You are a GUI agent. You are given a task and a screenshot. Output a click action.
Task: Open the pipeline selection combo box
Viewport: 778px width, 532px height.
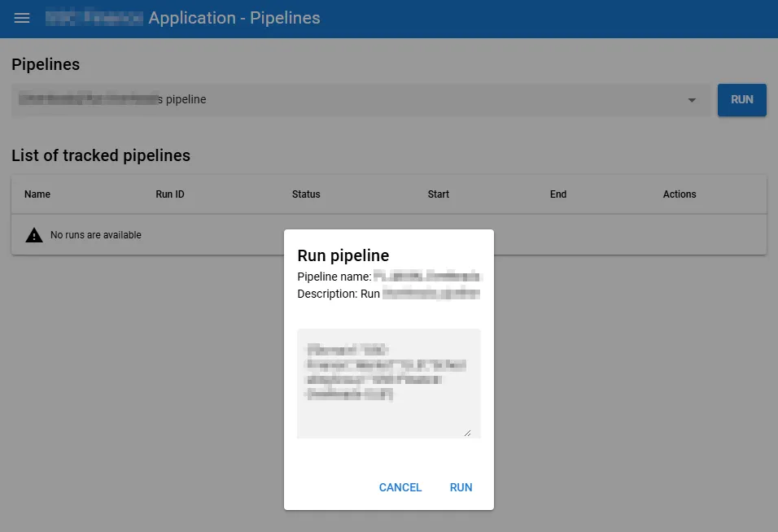tap(358, 100)
